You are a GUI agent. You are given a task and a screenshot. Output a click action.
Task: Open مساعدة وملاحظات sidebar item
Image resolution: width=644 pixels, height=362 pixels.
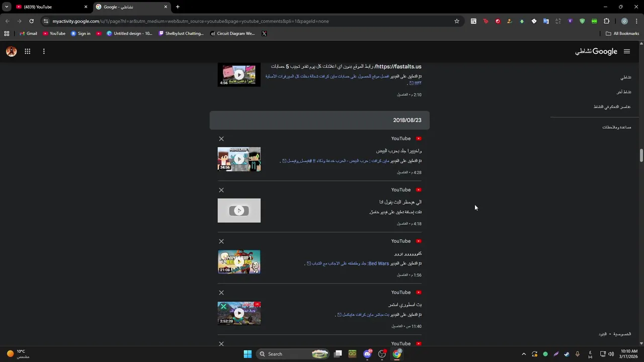click(x=617, y=127)
